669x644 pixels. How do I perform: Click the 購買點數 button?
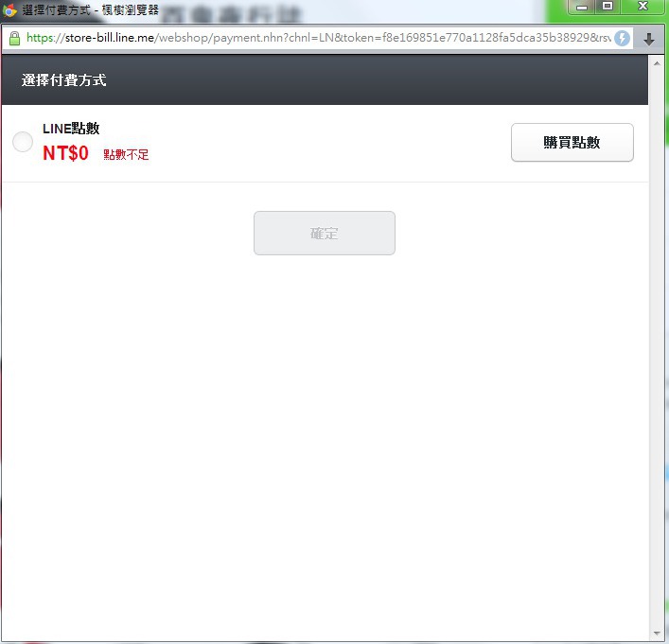click(572, 143)
